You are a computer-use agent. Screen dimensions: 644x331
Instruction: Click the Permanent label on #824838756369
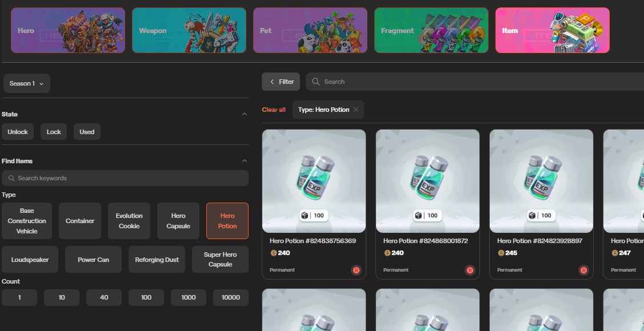tap(282, 270)
